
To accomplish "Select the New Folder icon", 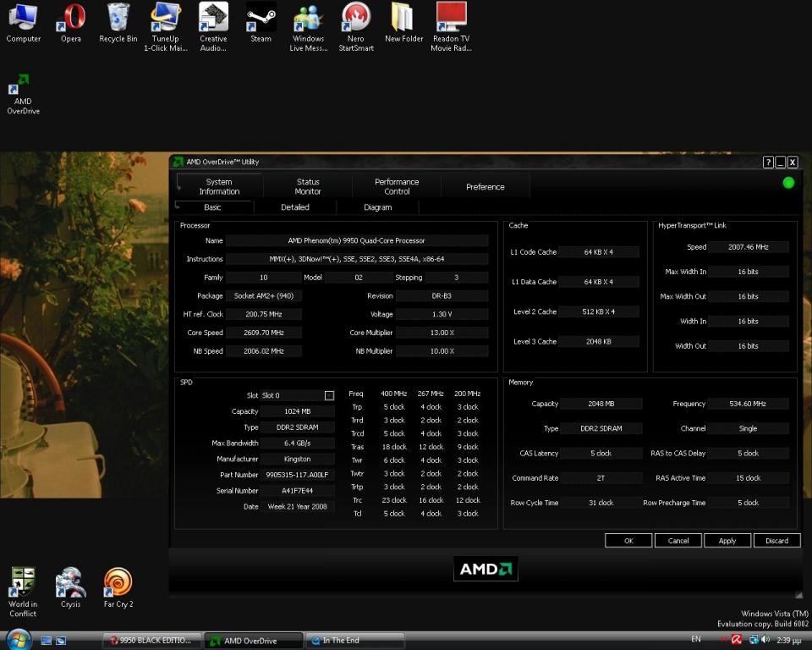I will tap(404, 24).
